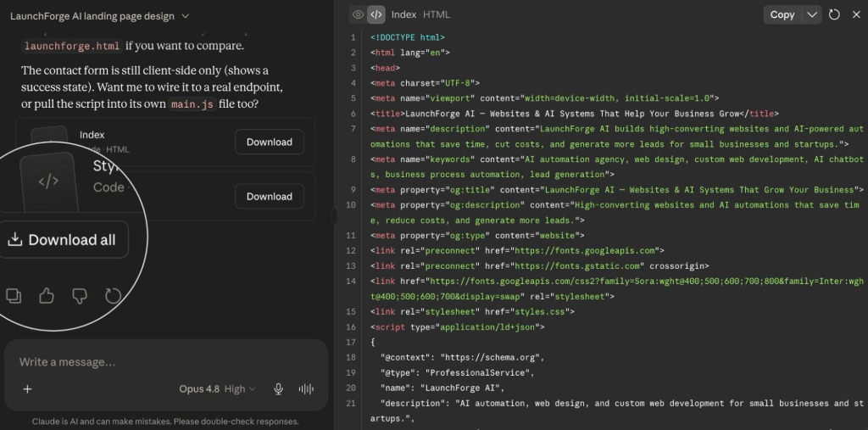Refresh the artifact panel

click(834, 15)
